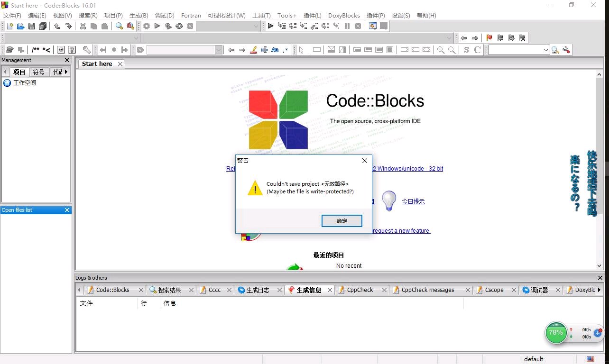The width and height of the screenshot is (609, 364).
Task: Cut selection with the scissors icon
Action: [x=83, y=26]
